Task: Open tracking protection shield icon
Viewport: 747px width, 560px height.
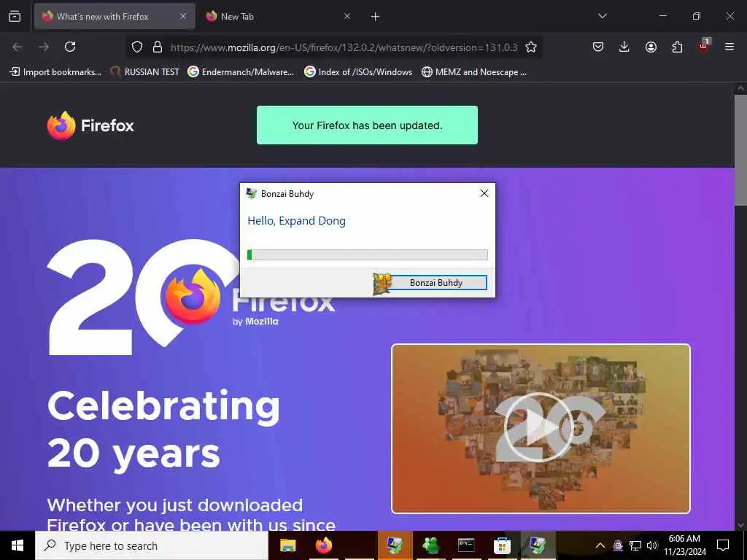Action: (x=137, y=47)
